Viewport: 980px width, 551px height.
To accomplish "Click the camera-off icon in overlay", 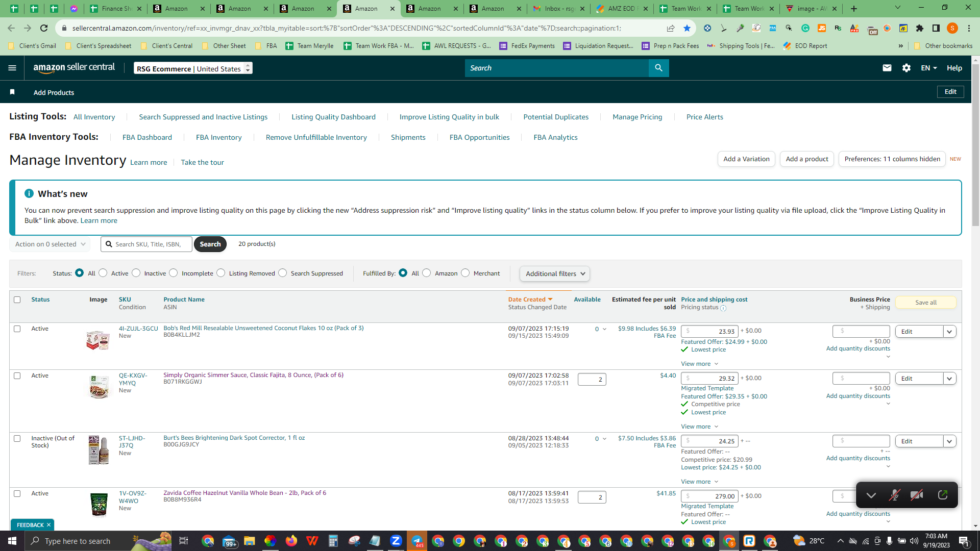I will point(917,495).
